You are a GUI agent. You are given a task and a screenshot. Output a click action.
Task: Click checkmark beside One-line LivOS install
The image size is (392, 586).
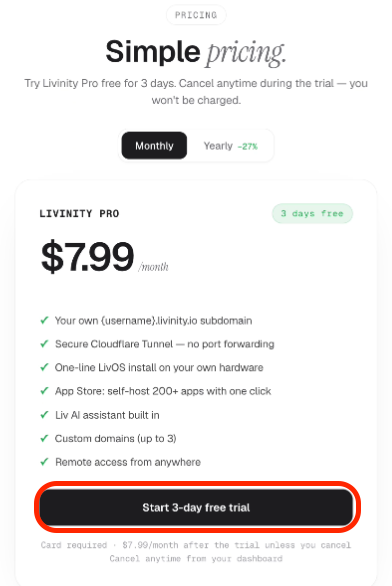[x=44, y=367]
